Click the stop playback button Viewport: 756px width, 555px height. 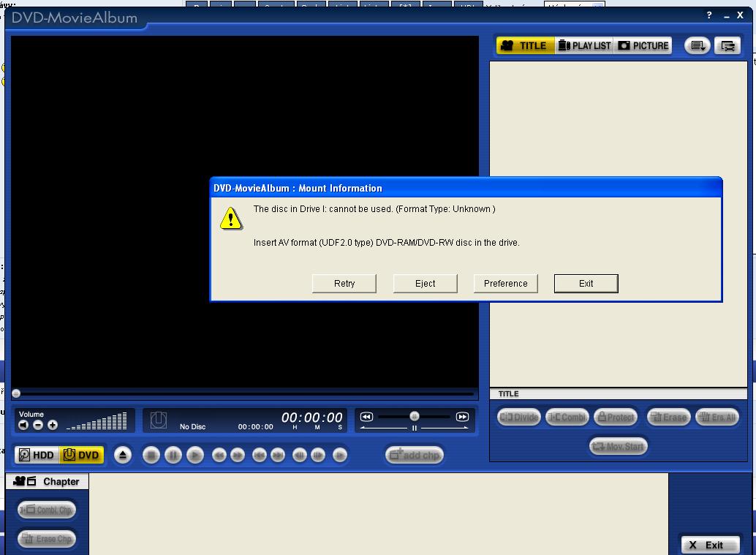point(151,455)
